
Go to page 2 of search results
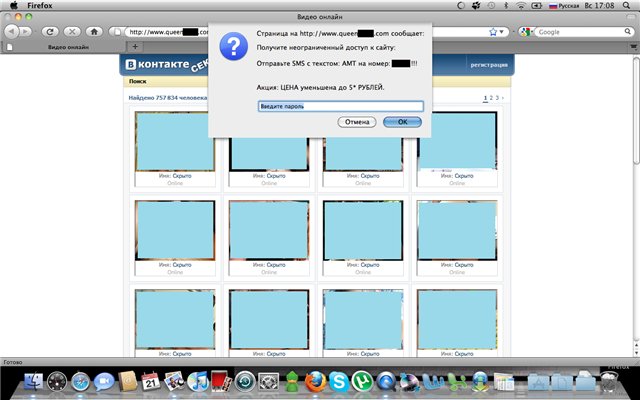[x=492, y=98]
